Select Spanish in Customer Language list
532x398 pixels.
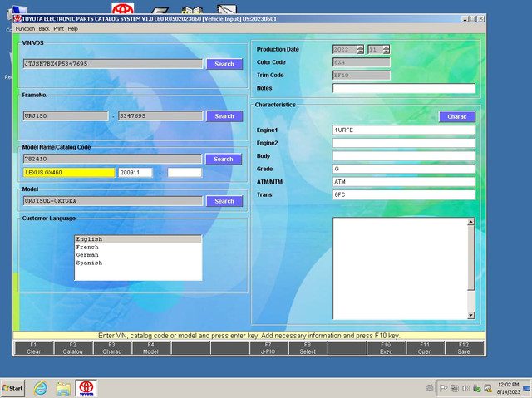(x=138, y=263)
